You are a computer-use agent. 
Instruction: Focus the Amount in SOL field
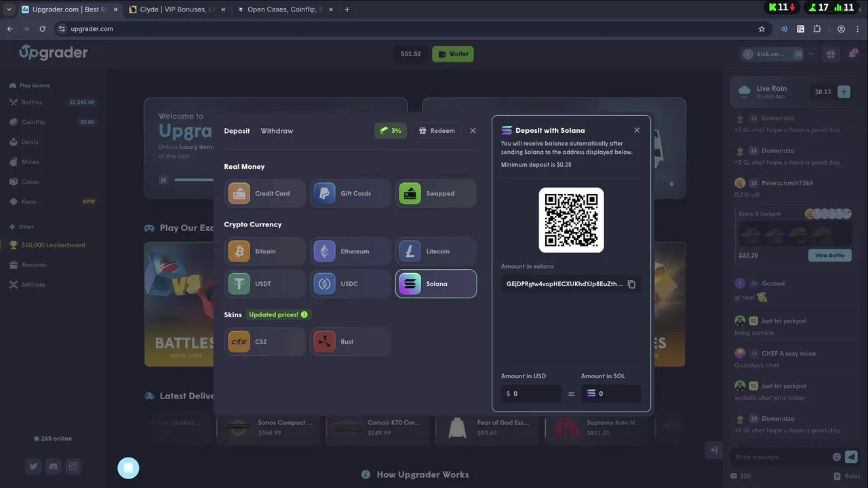coord(611,393)
